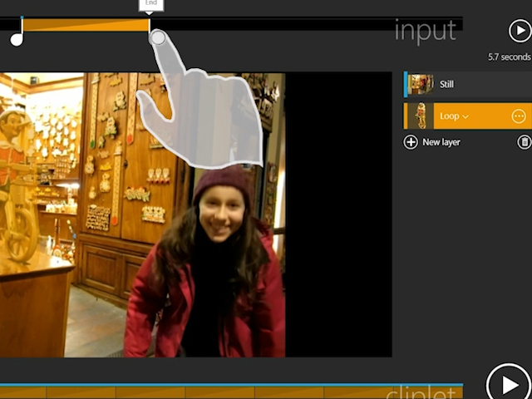Click the plus icon for New layer

coord(411,142)
